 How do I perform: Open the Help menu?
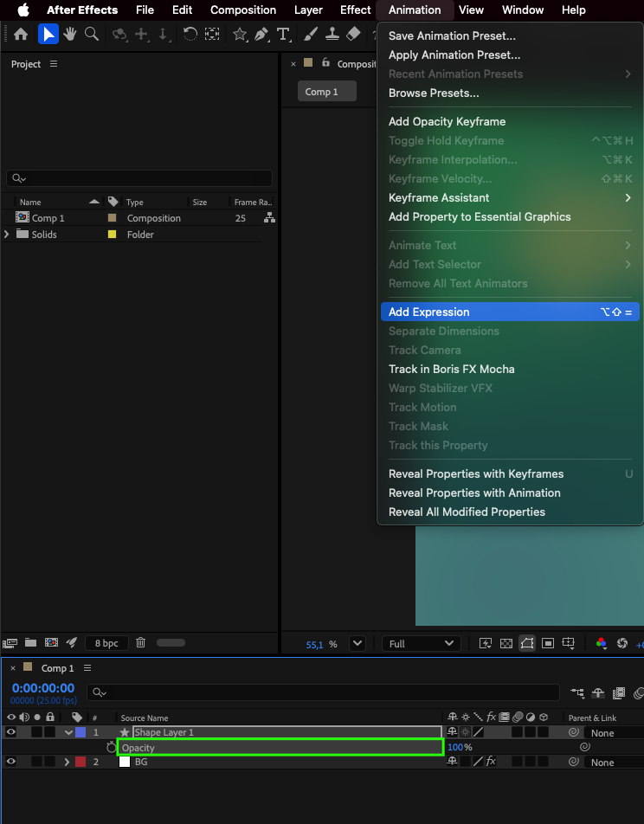click(573, 10)
